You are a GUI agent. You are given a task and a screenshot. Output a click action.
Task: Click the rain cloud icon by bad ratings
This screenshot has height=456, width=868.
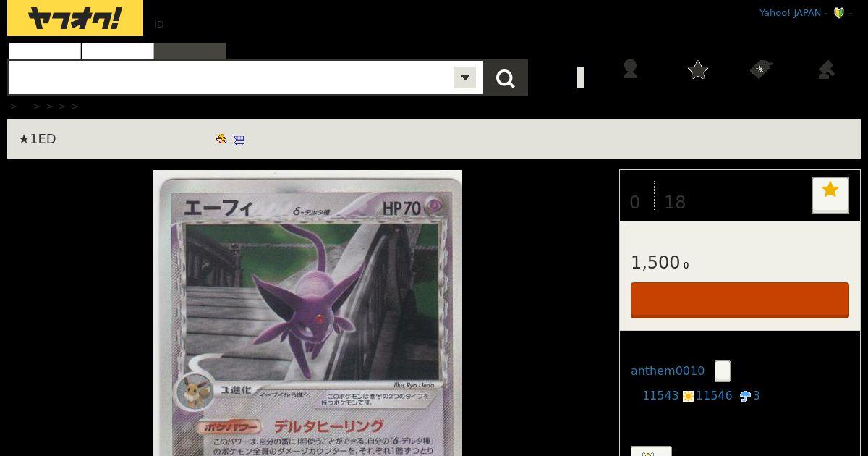tap(745, 396)
